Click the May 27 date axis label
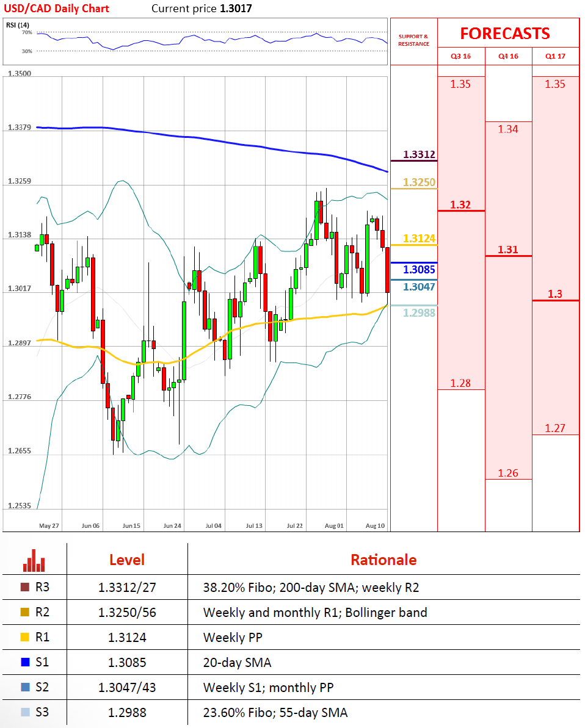585x728 pixels. point(49,525)
